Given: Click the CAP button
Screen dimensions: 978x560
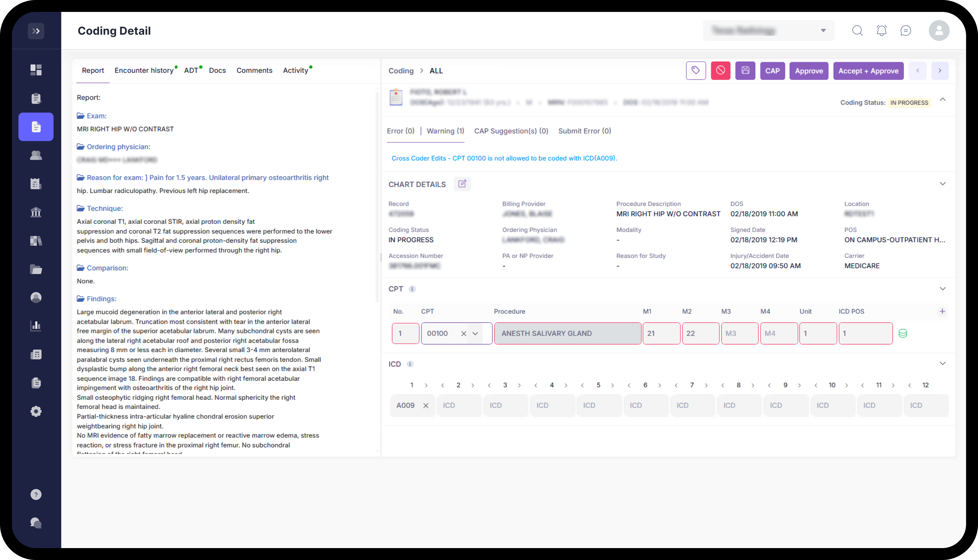Looking at the screenshot, I should [772, 71].
